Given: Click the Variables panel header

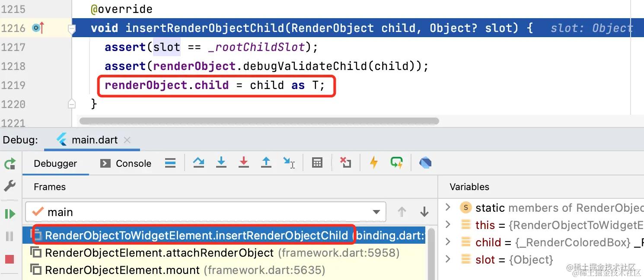Looking at the screenshot, I should click(x=469, y=187).
